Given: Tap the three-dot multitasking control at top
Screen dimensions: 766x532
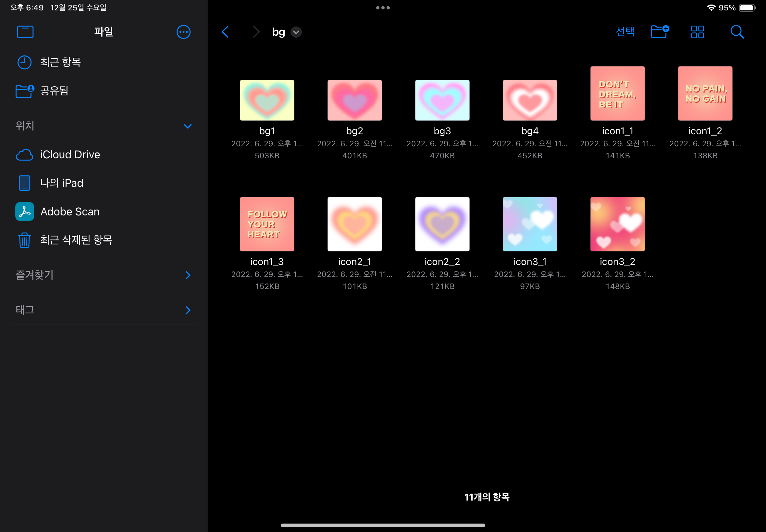Looking at the screenshot, I should [x=383, y=8].
